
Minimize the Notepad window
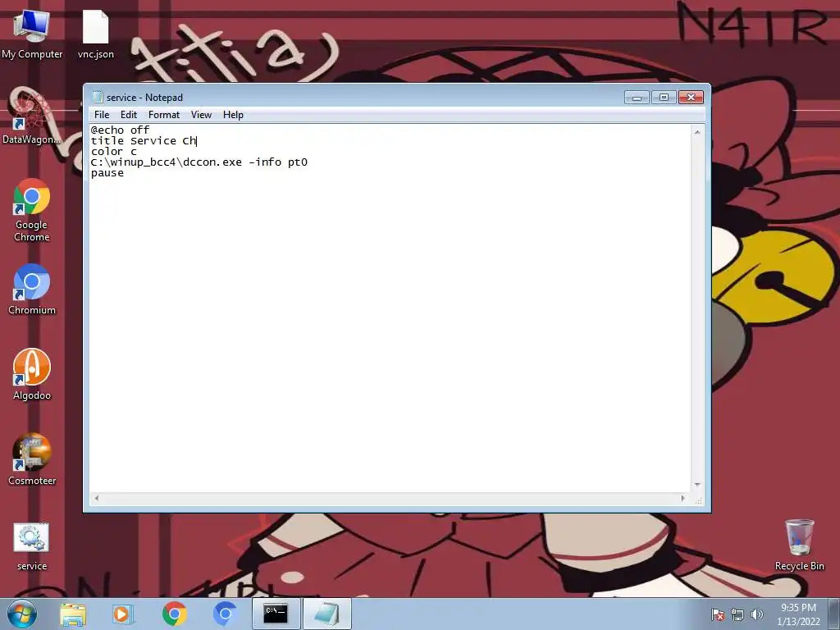point(637,98)
